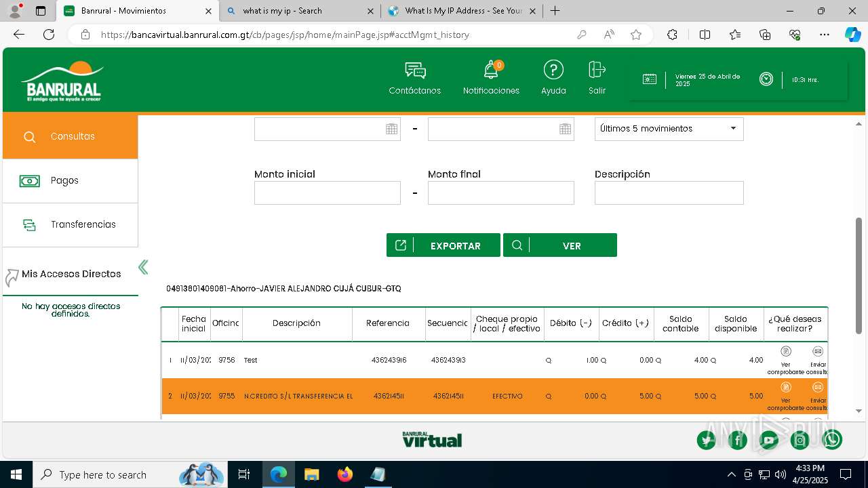Open Banrural Twitter link icon
Screen dimensions: 868x488
tap(707, 441)
